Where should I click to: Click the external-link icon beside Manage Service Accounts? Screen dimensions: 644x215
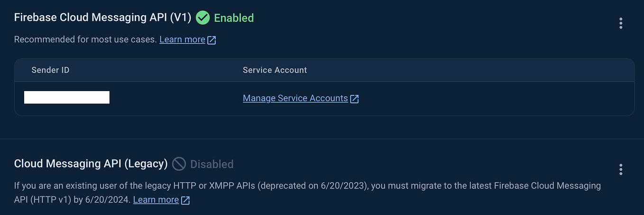(354, 99)
